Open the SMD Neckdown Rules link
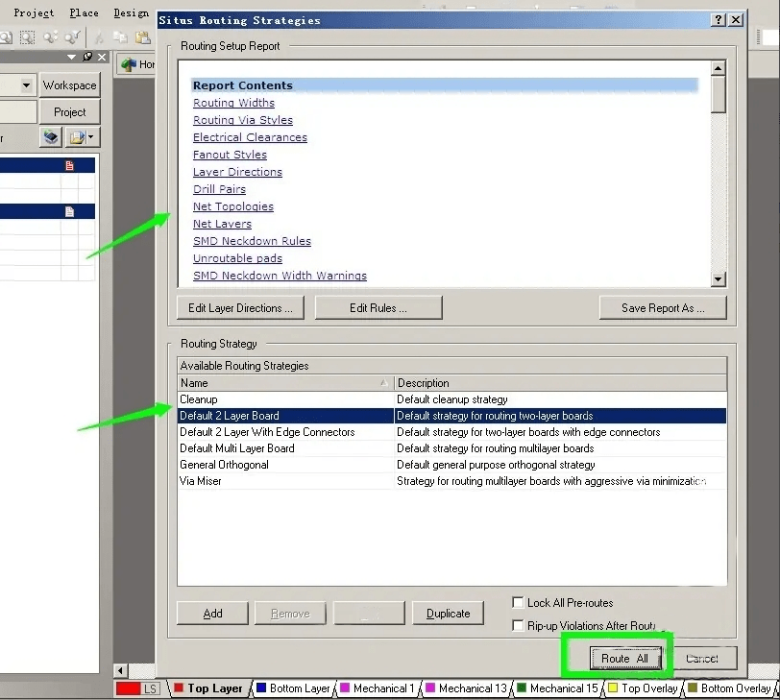 click(252, 241)
